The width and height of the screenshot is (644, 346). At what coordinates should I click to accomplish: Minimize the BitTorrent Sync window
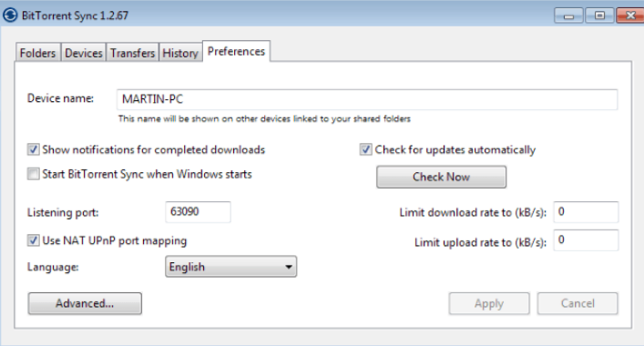(x=568, y=15)
